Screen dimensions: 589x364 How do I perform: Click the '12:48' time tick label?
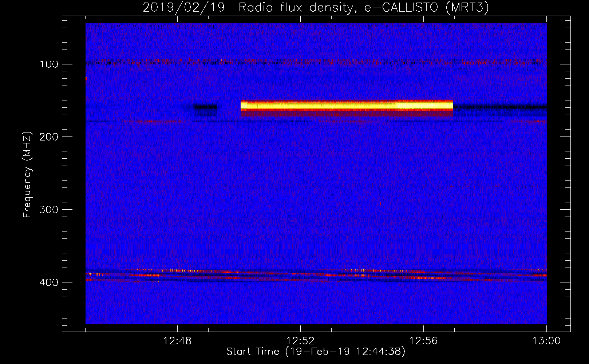(x=177, y=341)
